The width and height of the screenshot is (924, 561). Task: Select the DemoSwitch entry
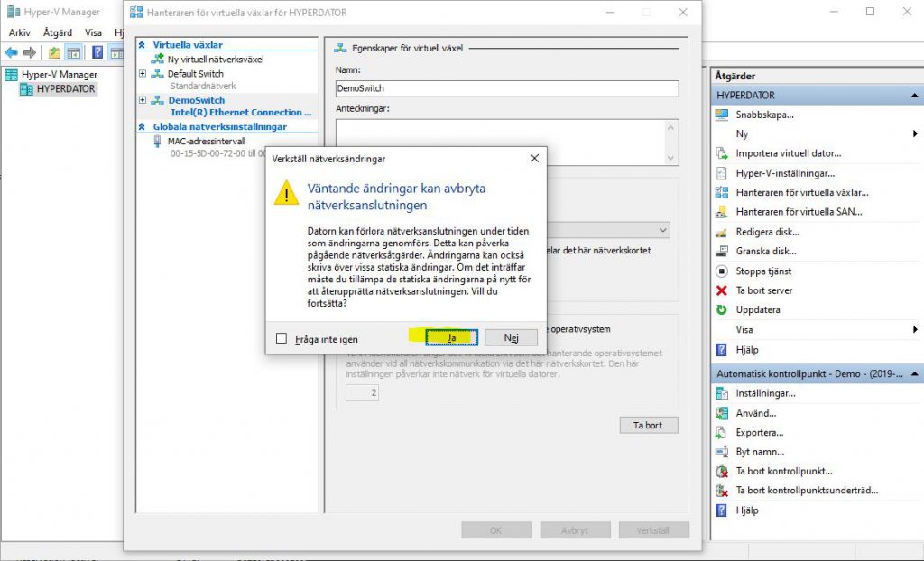196,100
